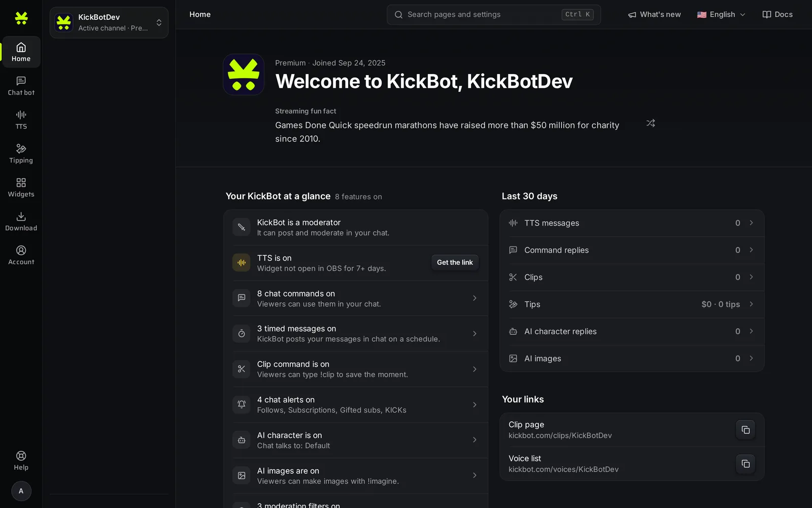Click the KickBot logo at top left
Screen dimensions: 812x508
(21, 18)
